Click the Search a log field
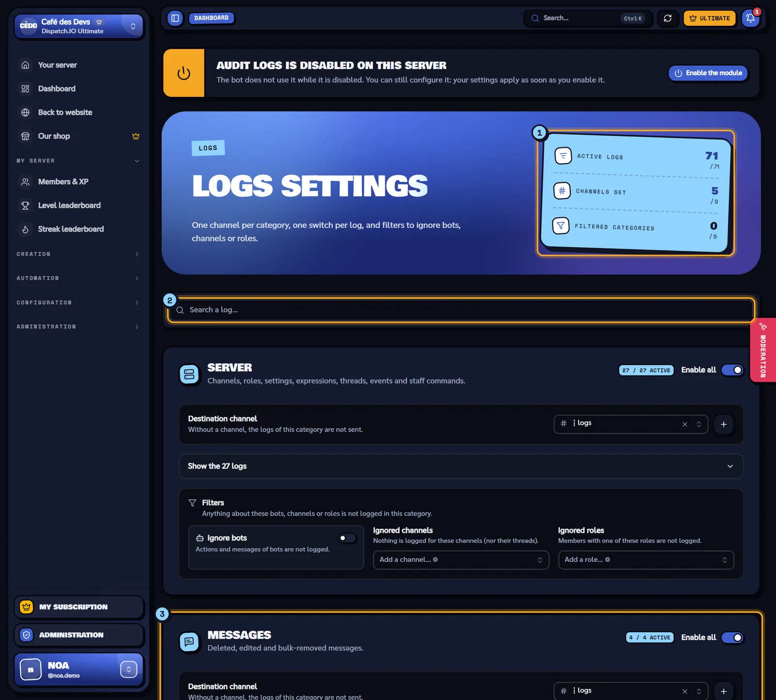This screenshot has height=700, width=776. [461, 310]
